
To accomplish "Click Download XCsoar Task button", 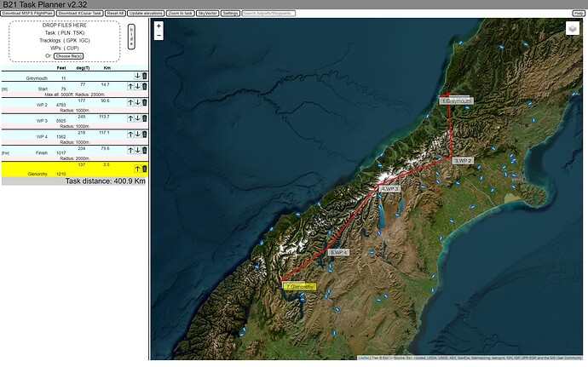I will pyautogui.click(x=80, y=13).
